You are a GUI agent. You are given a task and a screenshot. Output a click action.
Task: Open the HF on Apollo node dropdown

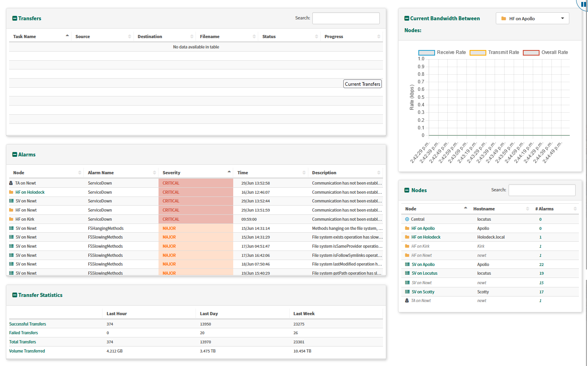[x=532, y=19]
